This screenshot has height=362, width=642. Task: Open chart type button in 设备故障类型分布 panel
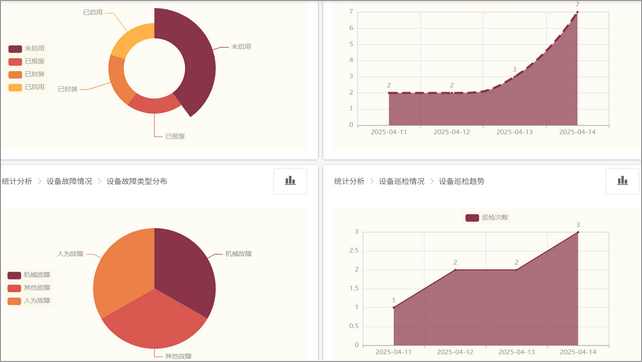(290, 181)
